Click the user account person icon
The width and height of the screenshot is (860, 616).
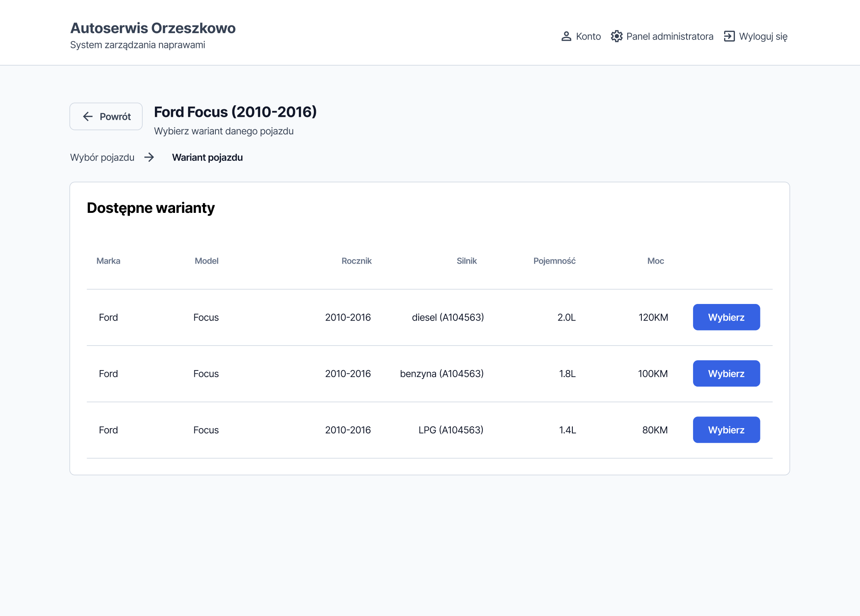pyautogui.click(x=566, y=36)
